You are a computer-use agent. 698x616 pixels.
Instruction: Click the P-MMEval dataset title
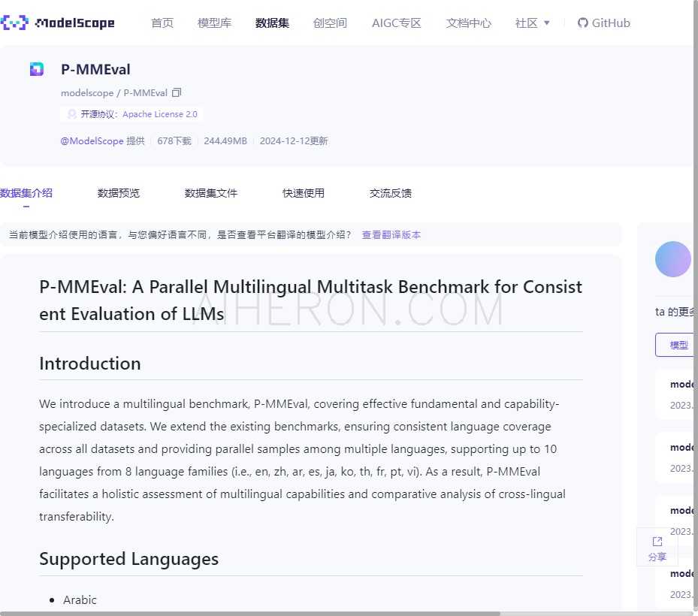coord(95,69)
